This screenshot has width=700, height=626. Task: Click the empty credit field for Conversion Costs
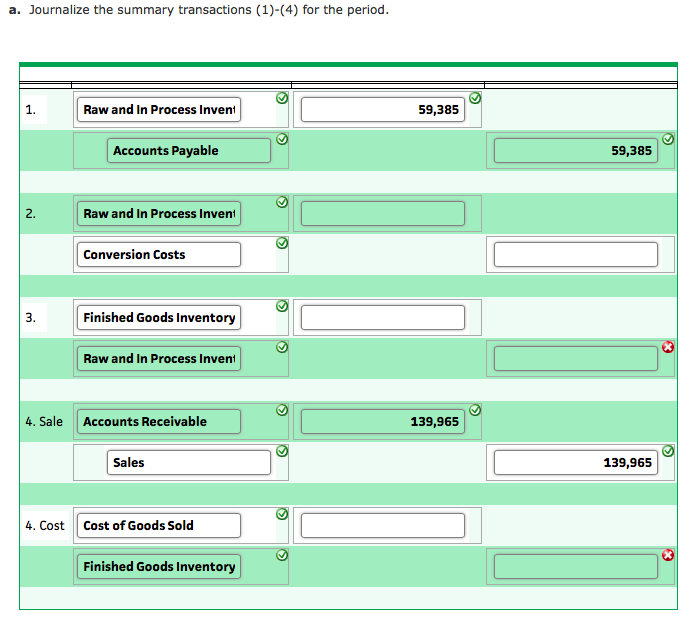click(x=575, y=255)
